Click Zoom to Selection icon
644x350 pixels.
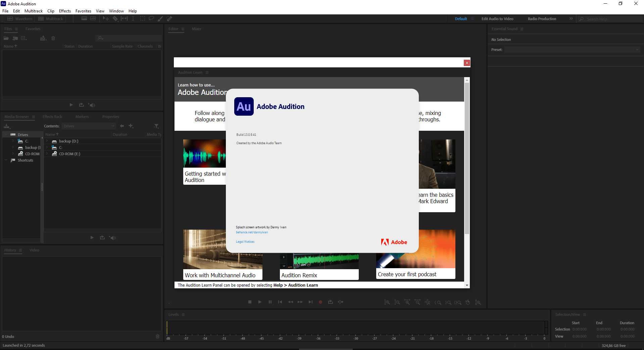[458, 302]
